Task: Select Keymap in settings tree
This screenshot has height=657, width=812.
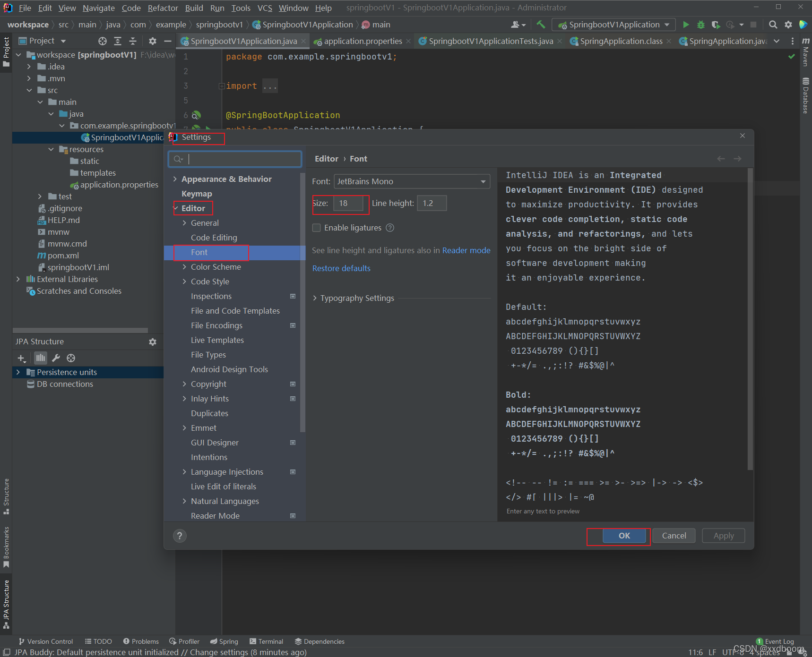Action: pyautogui.click(x=197, y=194)
